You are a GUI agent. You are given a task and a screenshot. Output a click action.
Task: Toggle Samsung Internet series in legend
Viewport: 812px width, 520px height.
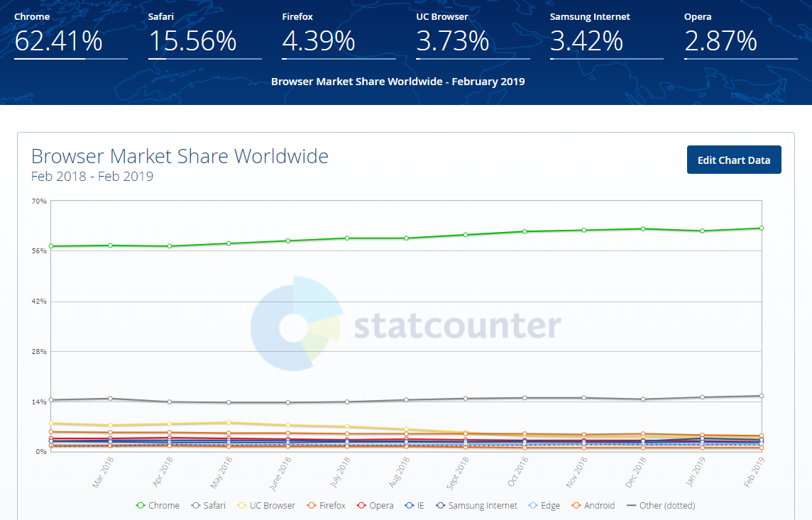point(476,506)
